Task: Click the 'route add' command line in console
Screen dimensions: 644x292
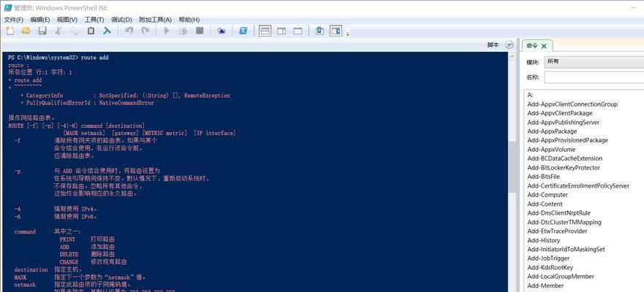Action: 58,58
